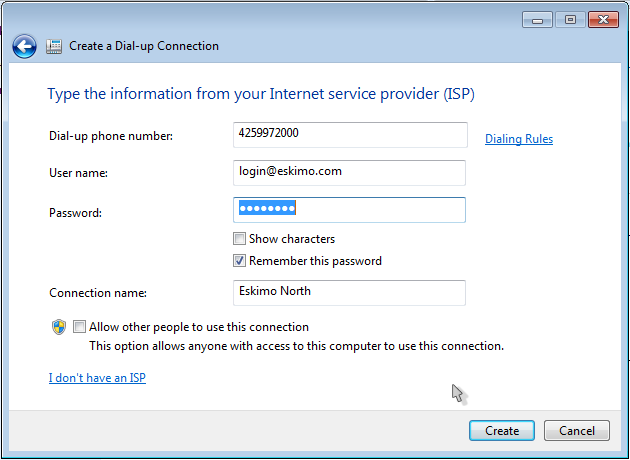Screen dimensions: 630x460
Task: Open the Dialing Rules link
Action: 519,139
